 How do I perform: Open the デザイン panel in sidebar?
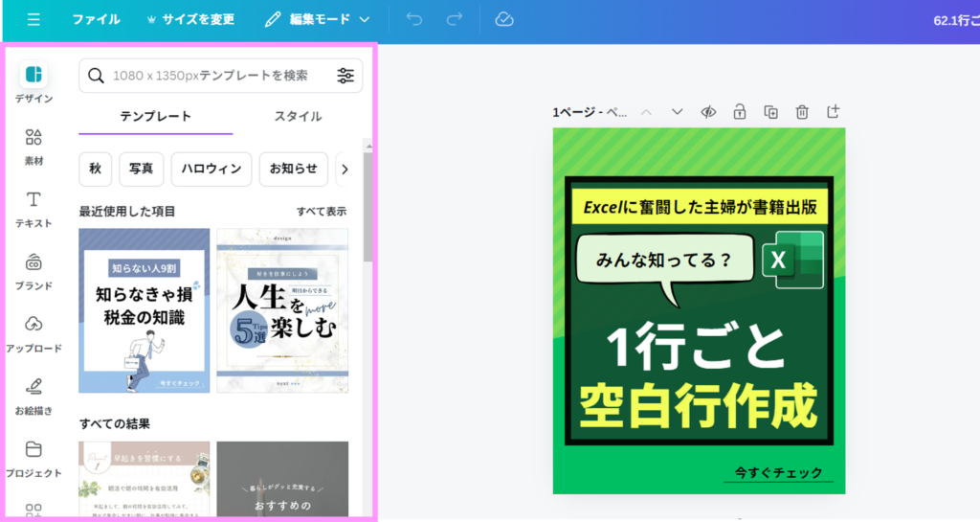(33, 82)
